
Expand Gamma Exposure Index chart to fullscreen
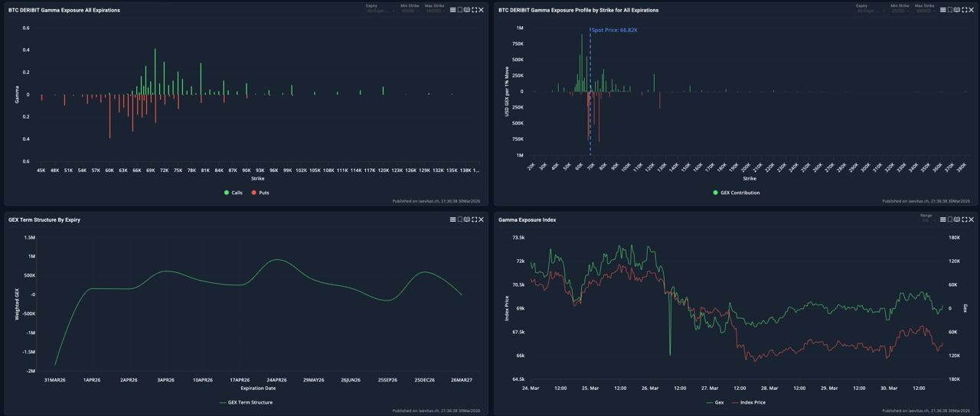pyautogui.click(x=965, y=219)
